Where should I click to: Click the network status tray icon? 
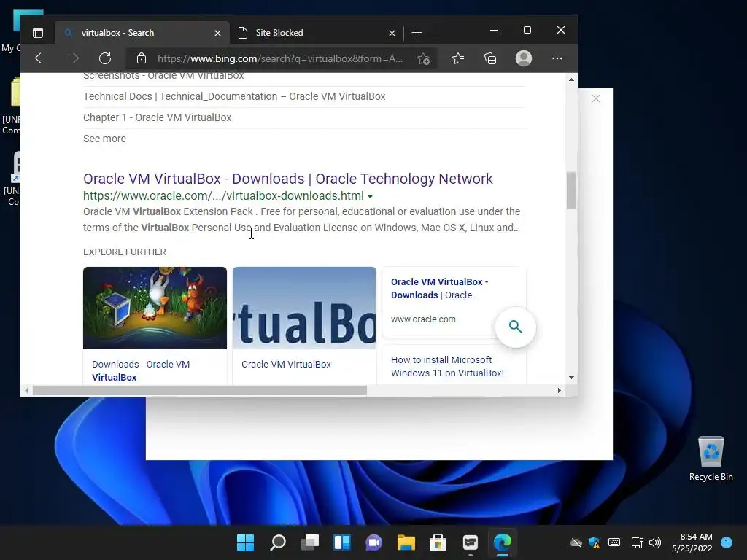tap(637, 542)
